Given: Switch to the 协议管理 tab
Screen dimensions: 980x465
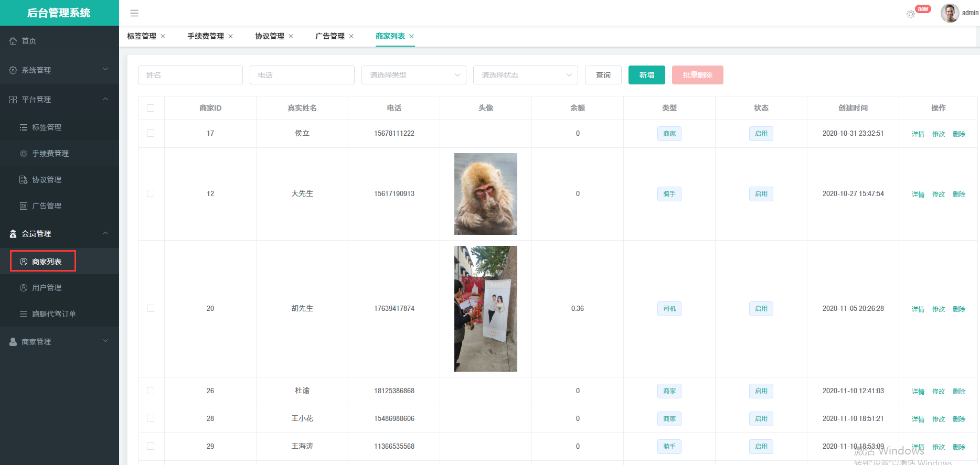Looking at the screenshot, I should [270, 36].
